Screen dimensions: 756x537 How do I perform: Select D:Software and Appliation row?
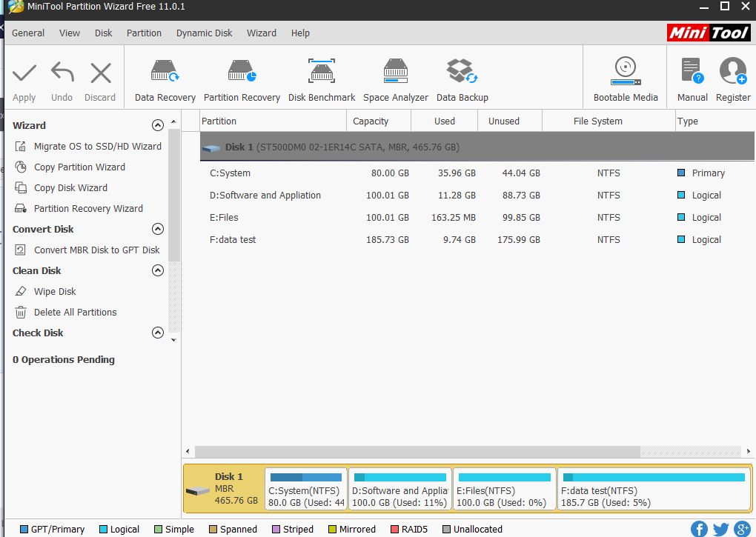click(477, 195)
